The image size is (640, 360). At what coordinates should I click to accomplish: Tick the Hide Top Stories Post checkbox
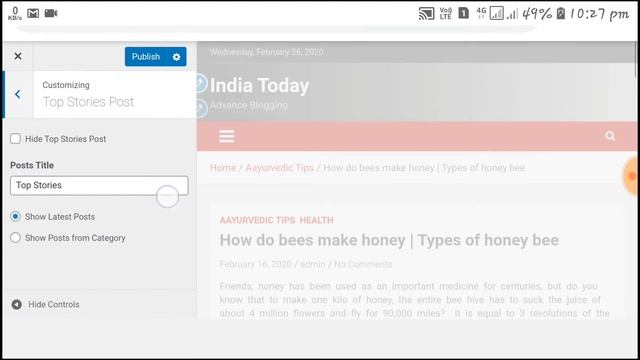click(x=16, y=139)
